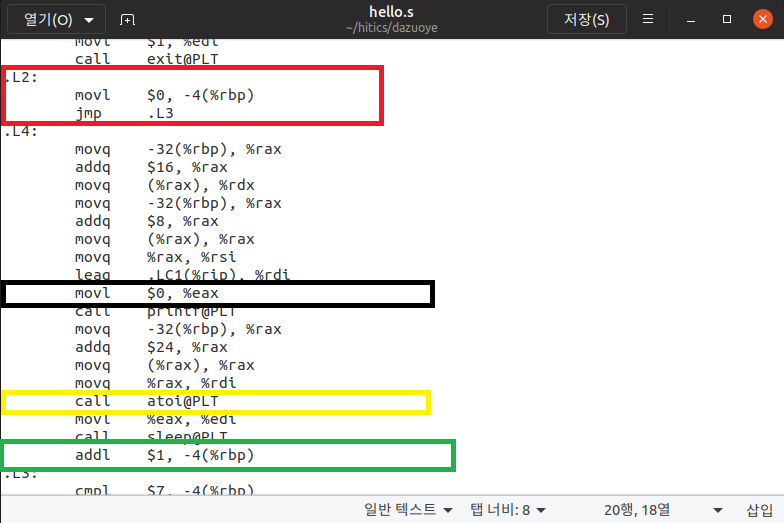Maximize the gedit window
Viewport: 784px width, 523px height.
click(727, 19)
